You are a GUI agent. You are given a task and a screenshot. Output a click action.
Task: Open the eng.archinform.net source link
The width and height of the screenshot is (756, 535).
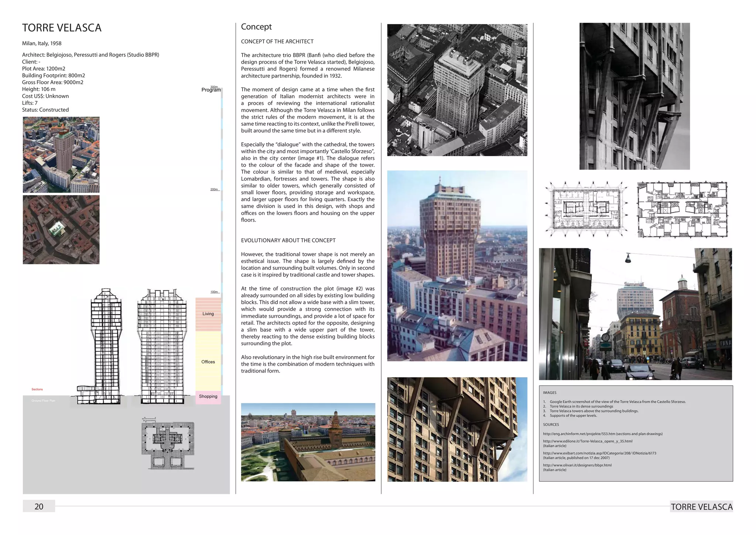[x=603, y=434]
